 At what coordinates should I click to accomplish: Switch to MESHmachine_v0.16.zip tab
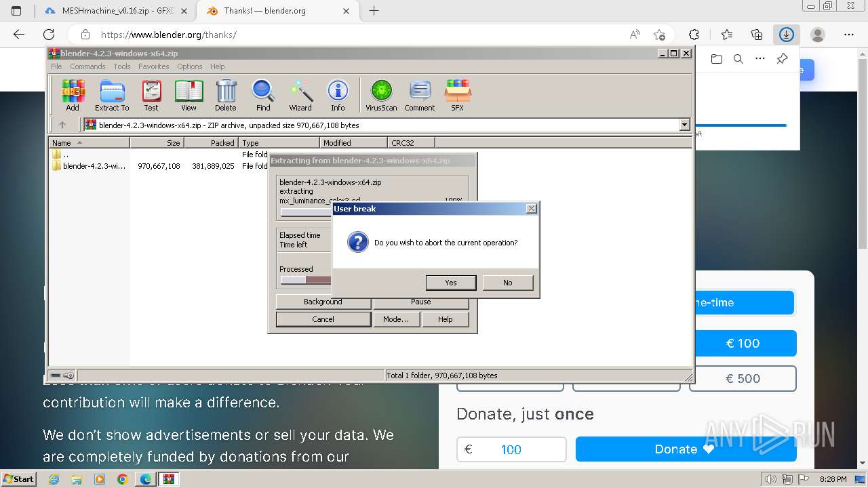coord(115,11)
